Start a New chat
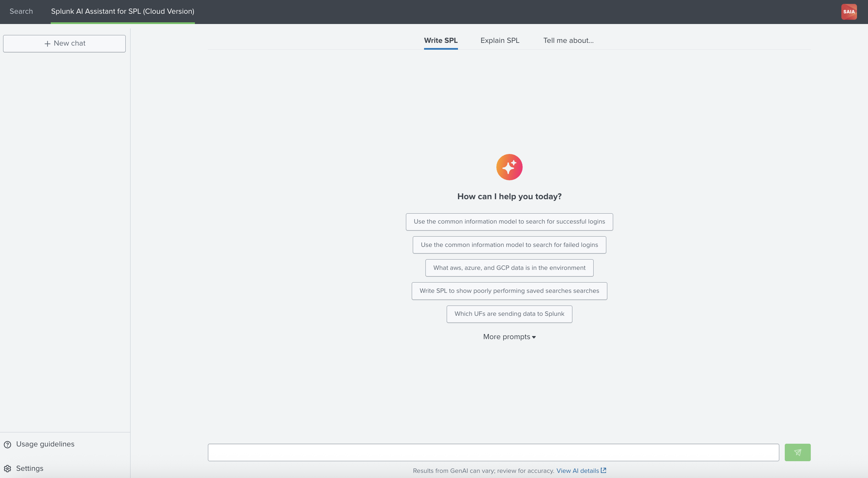 pos(64,44)
